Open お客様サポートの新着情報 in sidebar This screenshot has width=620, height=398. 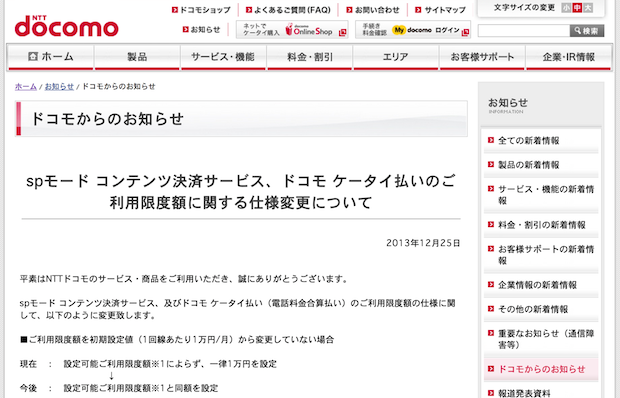click(541, 255)
